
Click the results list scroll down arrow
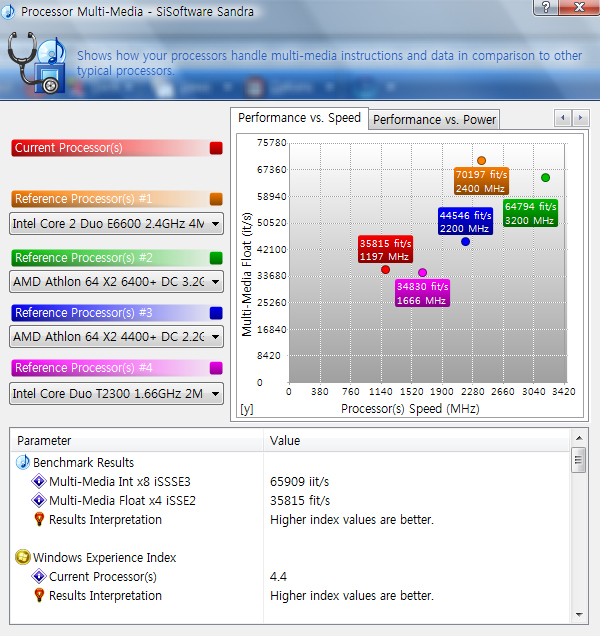579,615
